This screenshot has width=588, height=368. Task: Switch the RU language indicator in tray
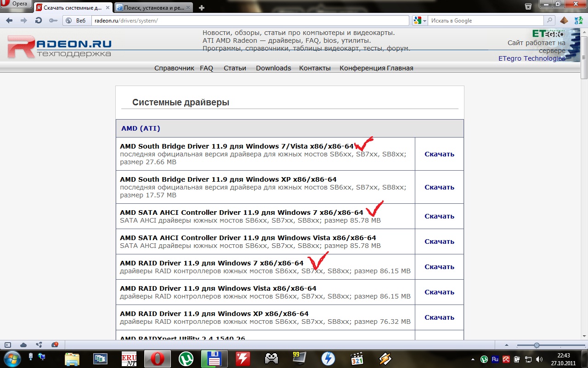point(495,359)
